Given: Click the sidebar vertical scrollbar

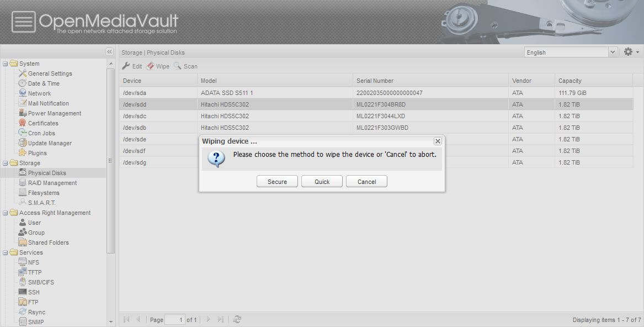Looking at the screenshot, I should pyautogui.click(x=110, y=160).
